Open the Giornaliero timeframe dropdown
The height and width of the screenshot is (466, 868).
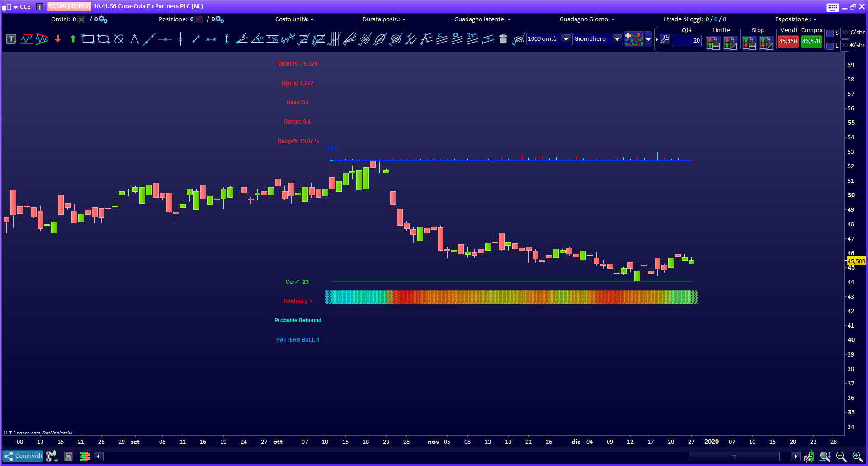[617, 39]
